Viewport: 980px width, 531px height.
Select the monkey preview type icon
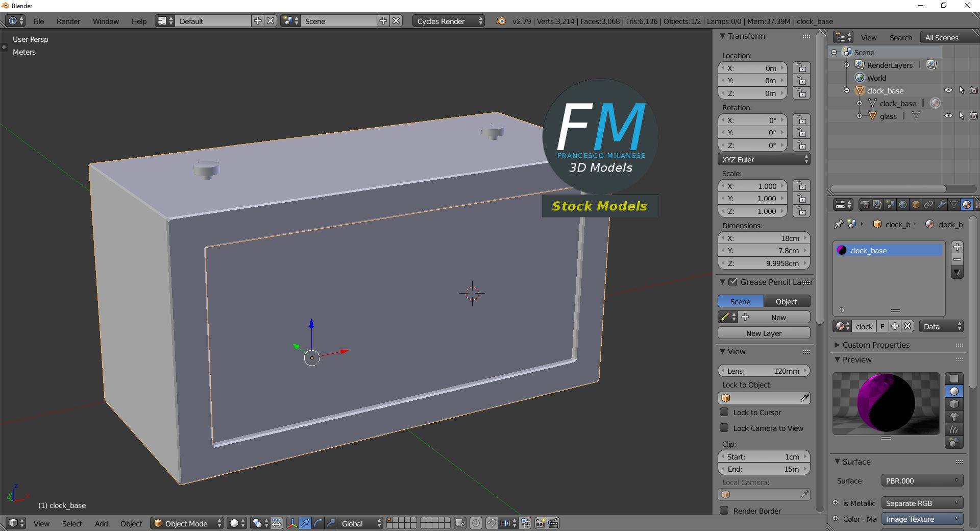click(x=954, y=417)
